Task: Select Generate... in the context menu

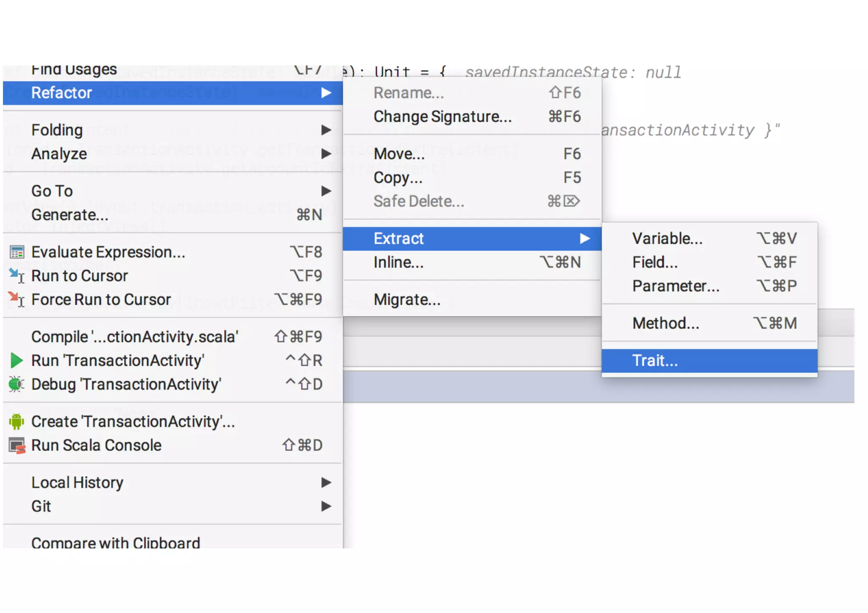Action: (x=70, y=215)
